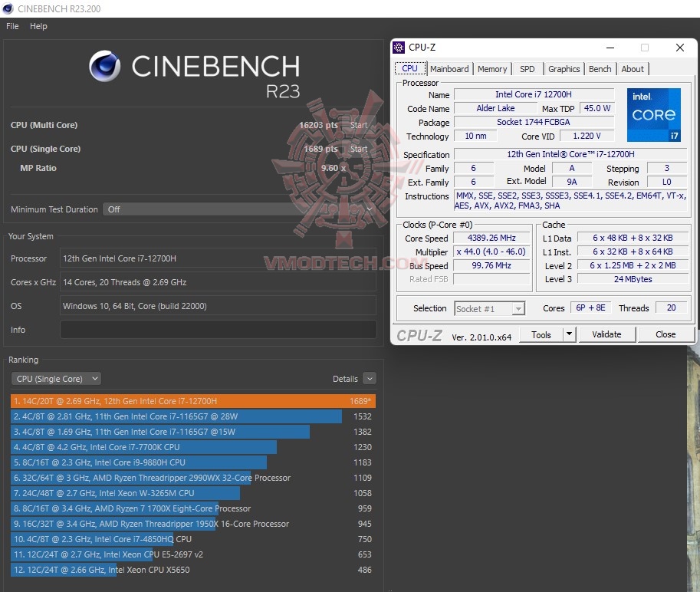Select ranking row Xeon E5-2697 v2
Screen dimensions: 700x592
(x=193, y=554)
